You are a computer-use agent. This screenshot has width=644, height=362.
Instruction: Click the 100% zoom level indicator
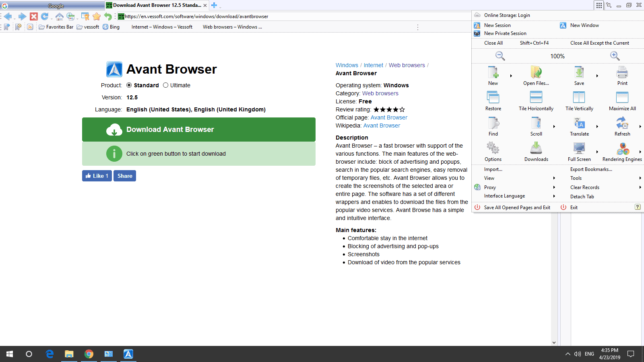557,56
